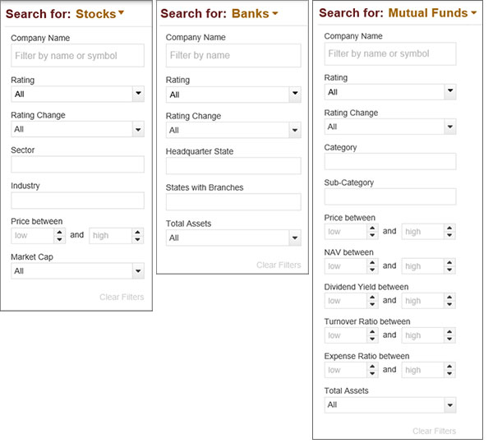
Task: Click the Stocks Company Name filter field
Action: point(77,56)
